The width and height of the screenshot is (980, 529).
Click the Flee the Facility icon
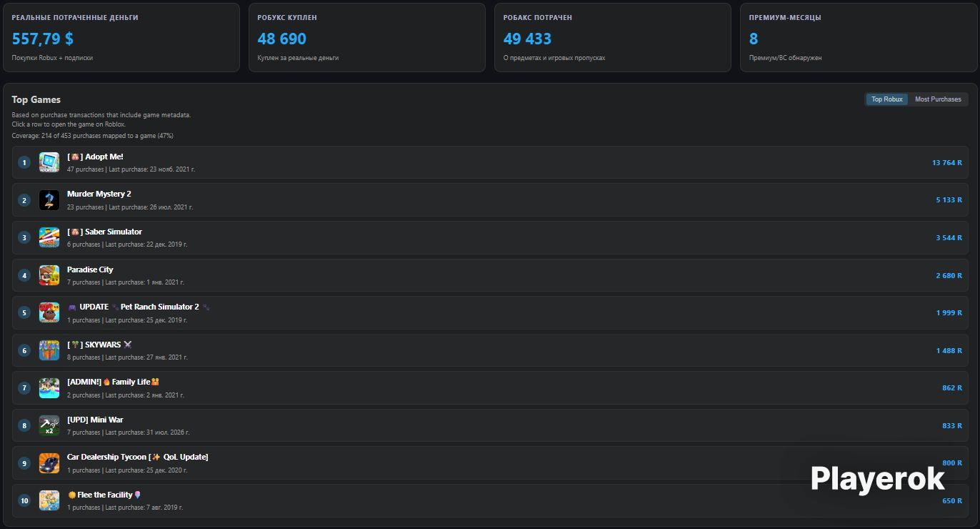pos(49,500)
